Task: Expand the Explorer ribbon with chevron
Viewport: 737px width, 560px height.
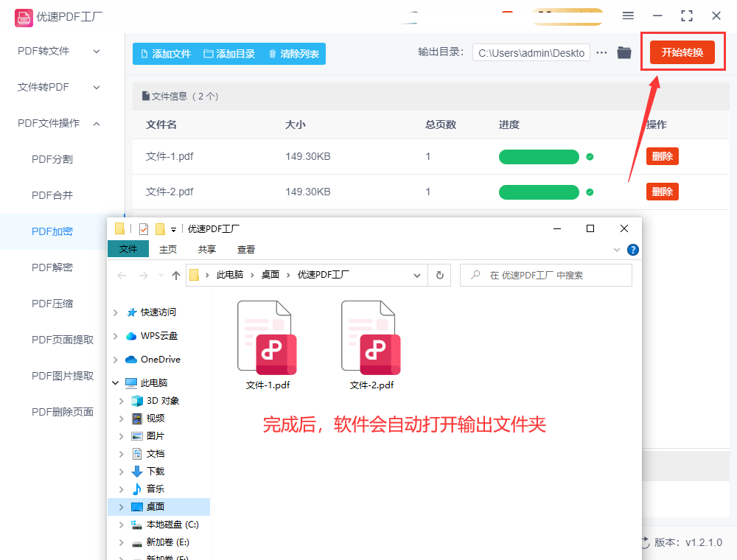Action: tap(617, 250)
